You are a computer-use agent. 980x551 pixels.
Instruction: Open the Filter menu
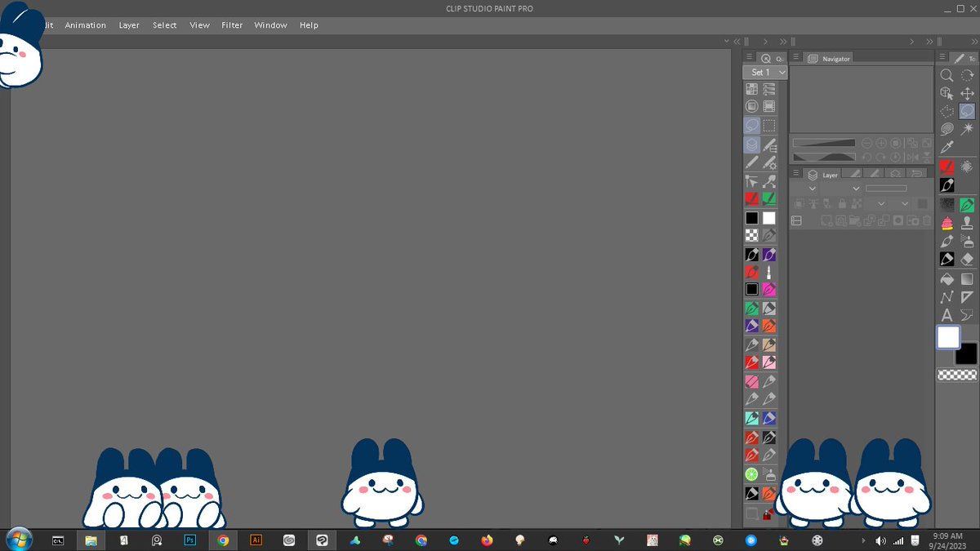[x=232, y=25]
